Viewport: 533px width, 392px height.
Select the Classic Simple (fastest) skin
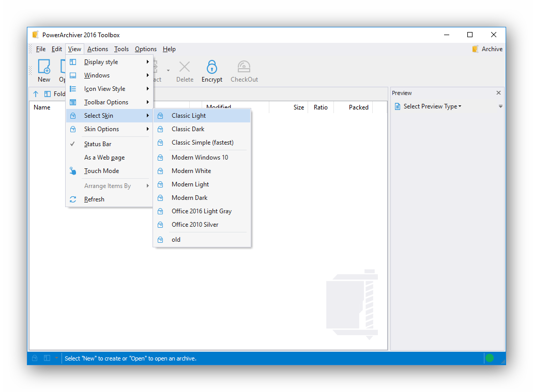pos(202,143)
